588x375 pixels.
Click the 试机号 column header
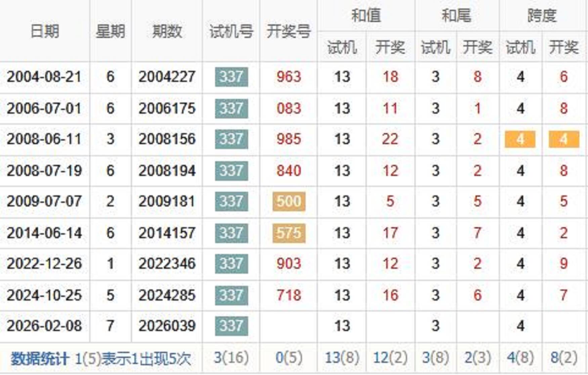231,31
